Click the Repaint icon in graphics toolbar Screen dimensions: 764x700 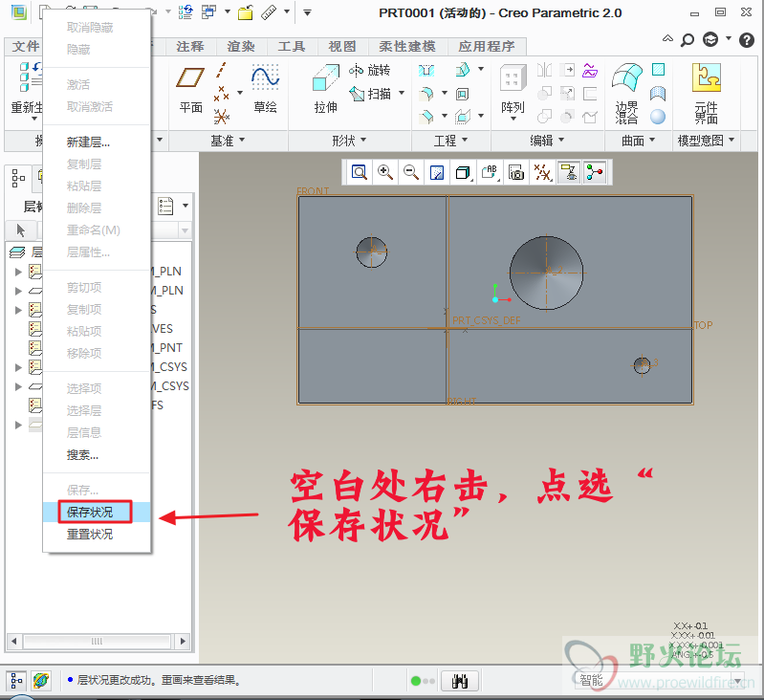pos(437,172)
